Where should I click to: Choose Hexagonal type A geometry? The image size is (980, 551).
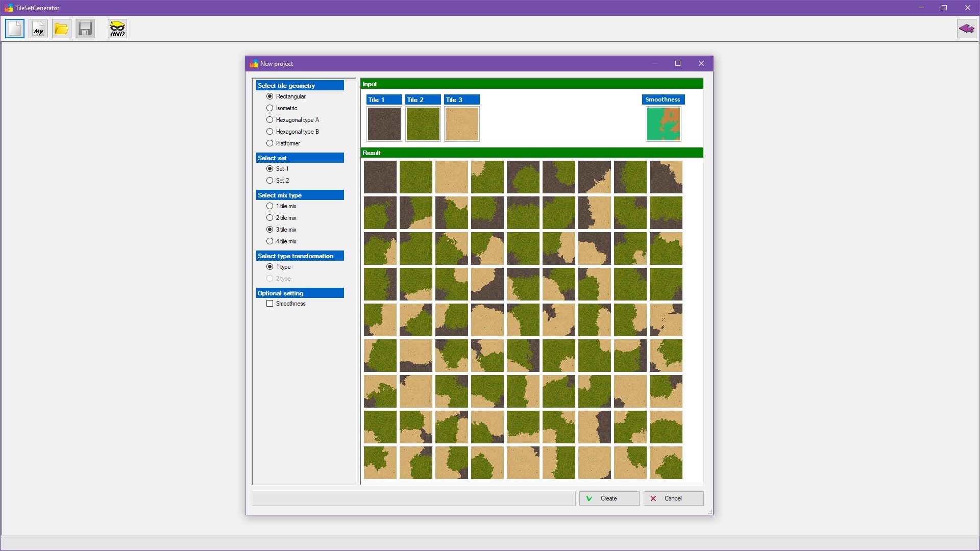(x=270, y=119)
